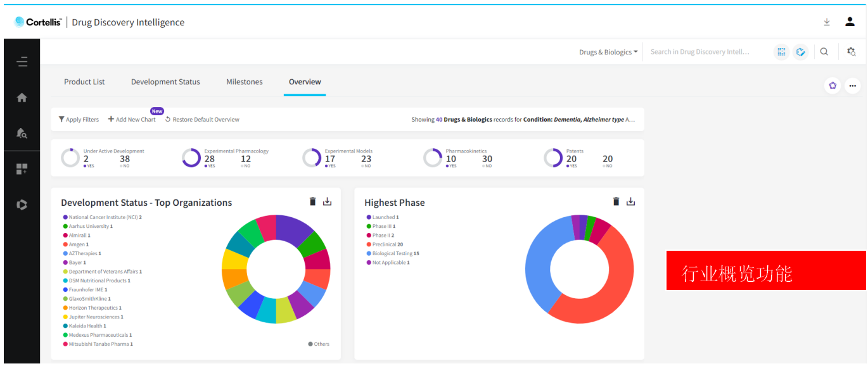
Task: Click legend entry "Phase III 1"
Action: (381, 226)
